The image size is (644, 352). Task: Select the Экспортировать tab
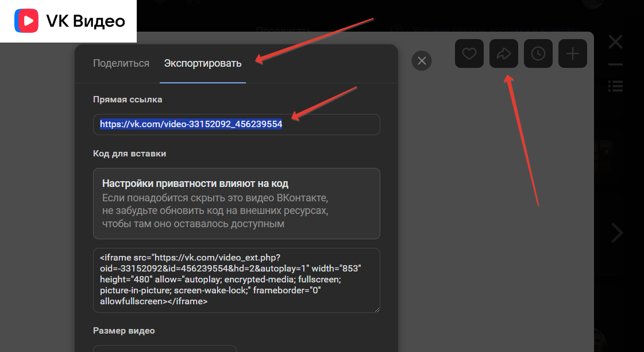pyautogui.click(x=203, y=63)
